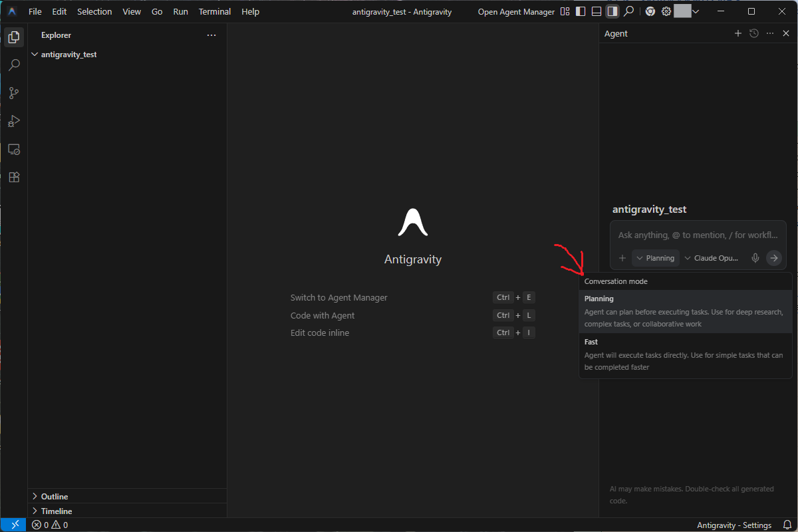This screenshot has width=798, height=532.
Task: Open Explorer more actions ellipsis
Action: pos(211,35)
